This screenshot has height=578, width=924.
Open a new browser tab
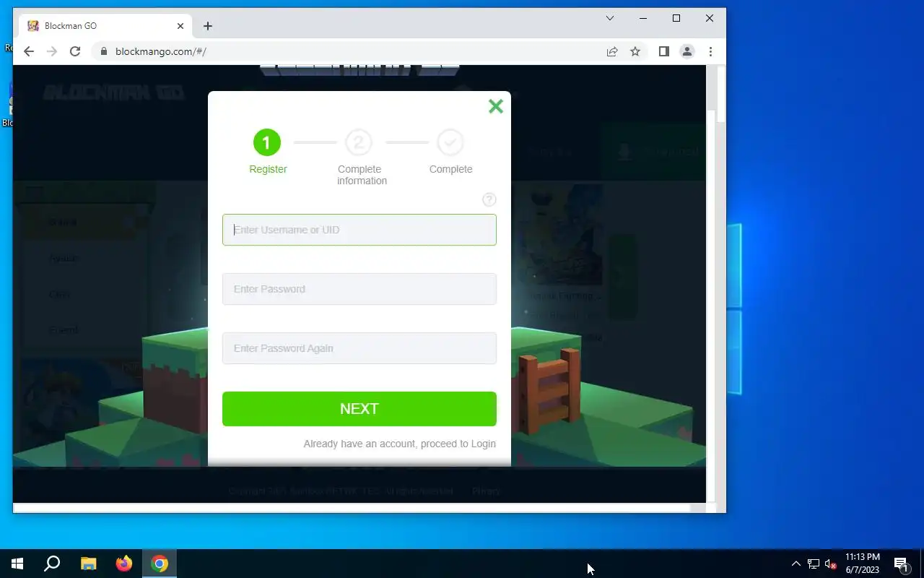click(208, 26)
